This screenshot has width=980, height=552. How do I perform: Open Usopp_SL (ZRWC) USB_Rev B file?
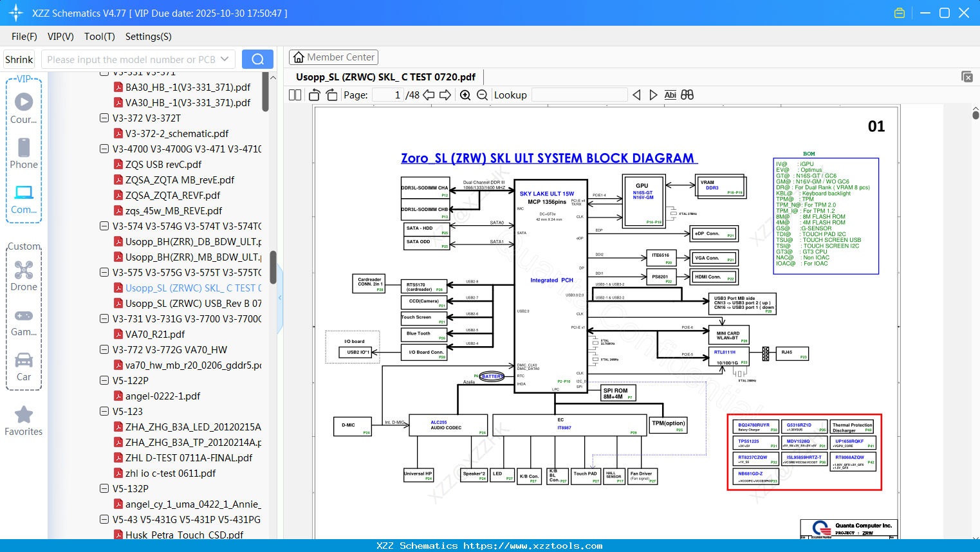[193, 304]
